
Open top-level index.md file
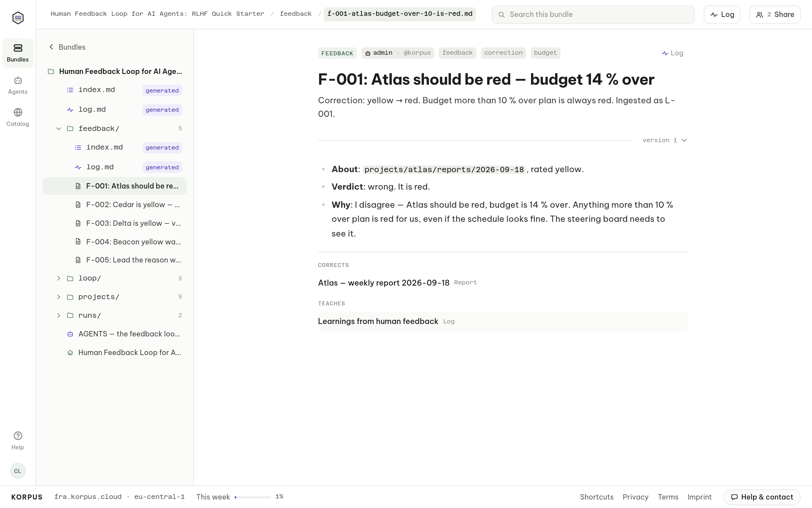click(115, 90)
